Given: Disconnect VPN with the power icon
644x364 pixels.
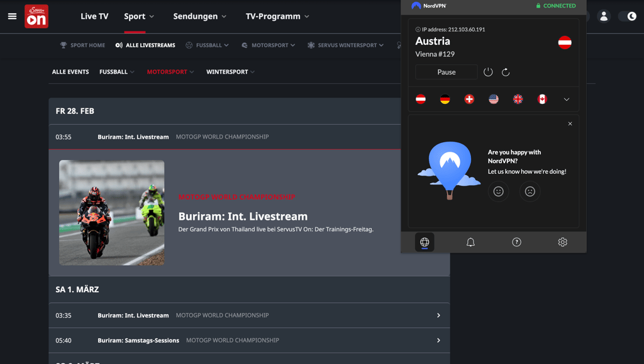Looking at the screenshot, I should pyautogui.click(x=488, y=72).
